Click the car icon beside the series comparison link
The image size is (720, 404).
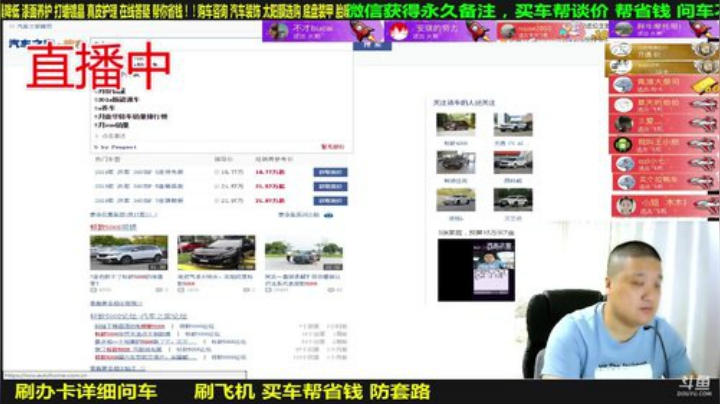point(328,215)
